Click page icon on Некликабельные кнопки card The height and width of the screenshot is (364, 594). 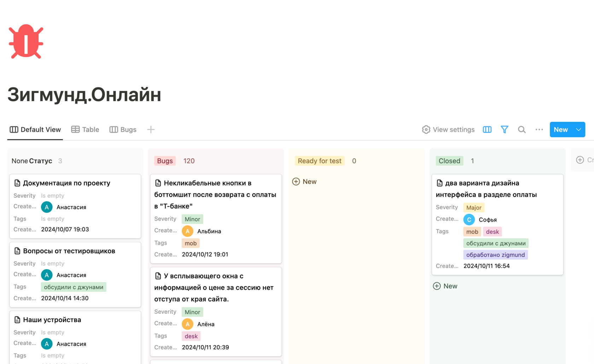[x=158, y=183]
